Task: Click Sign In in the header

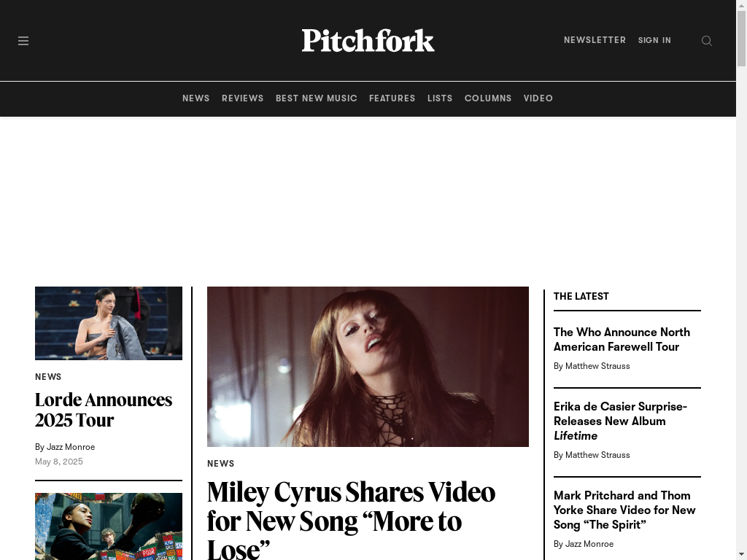Action: point(654,41)
